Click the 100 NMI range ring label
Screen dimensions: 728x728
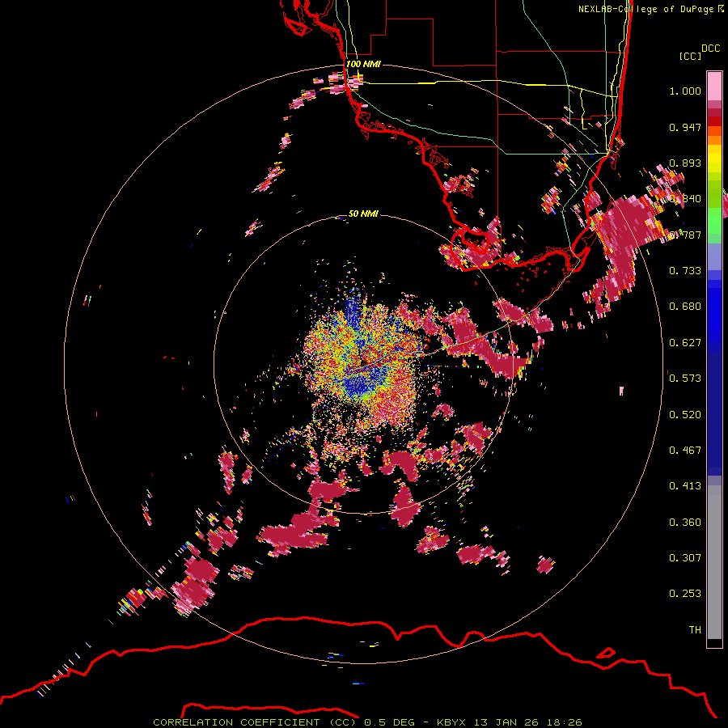[x=363, y=64]
